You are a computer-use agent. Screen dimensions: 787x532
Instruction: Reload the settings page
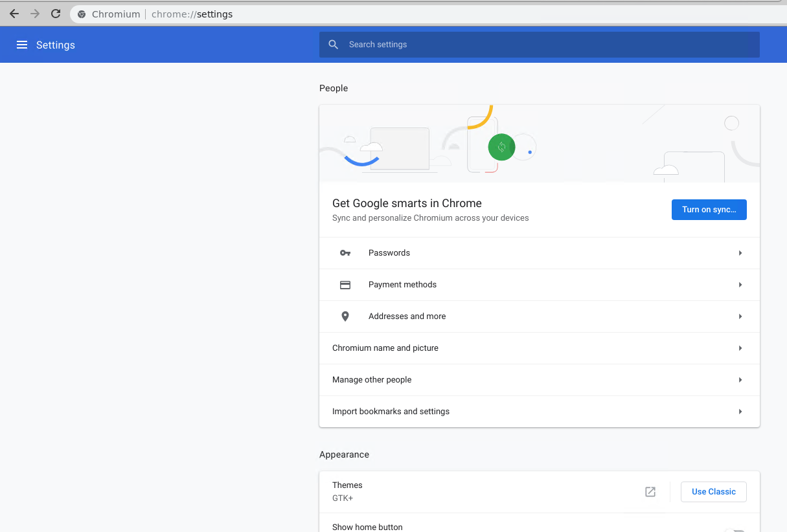click(x=56, y=14)
